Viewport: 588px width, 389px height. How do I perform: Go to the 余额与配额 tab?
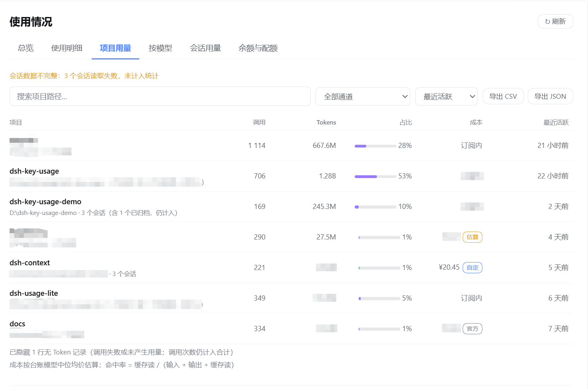[258, 48]
